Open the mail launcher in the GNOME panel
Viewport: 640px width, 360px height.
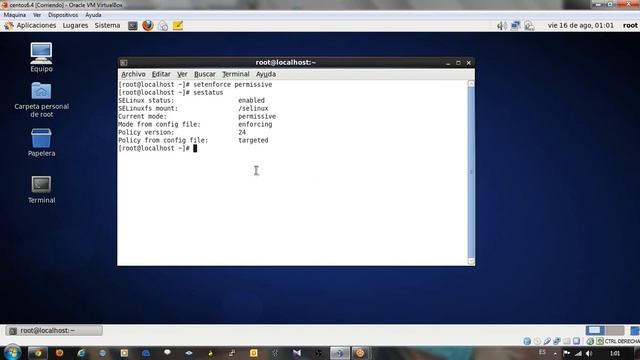pyautogui.click(x=163, y=26)
